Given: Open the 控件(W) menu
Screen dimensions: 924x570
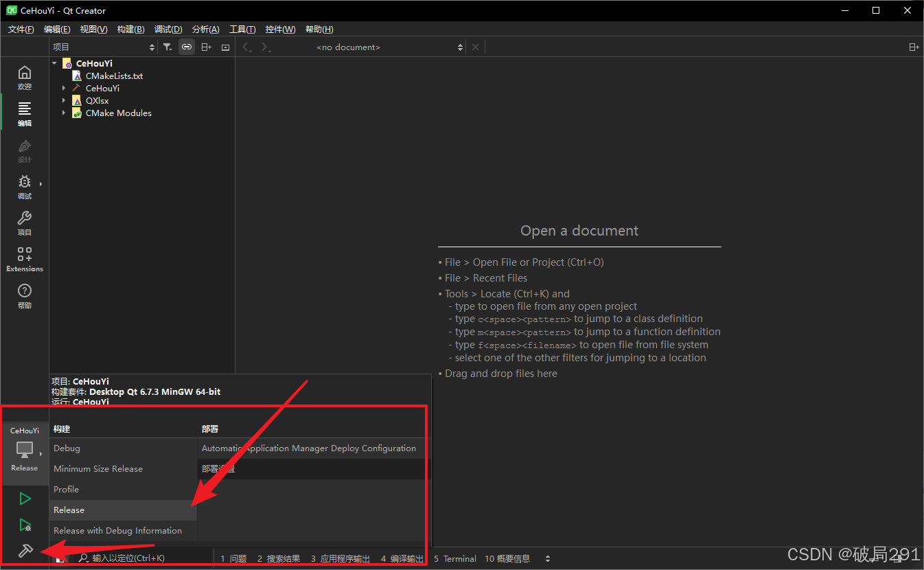Looking at the screenshot, I should (280, 29).
